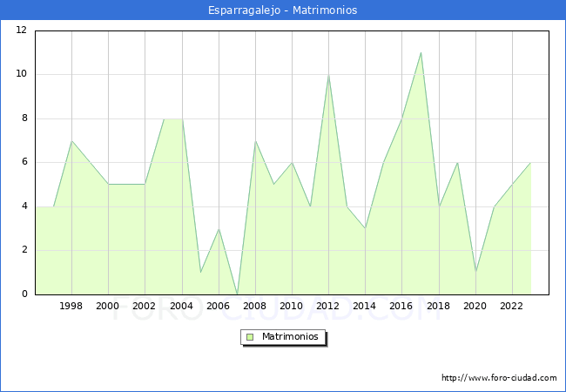Select the 2020 x-axis label
The width and height of the screenshot is (566, 392).
[x=475, y=306]
